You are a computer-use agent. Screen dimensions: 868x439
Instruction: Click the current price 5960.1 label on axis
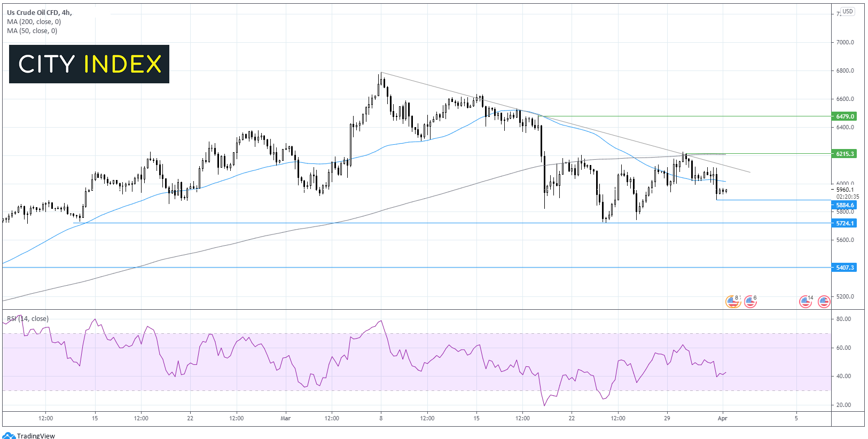click(844, 190)
